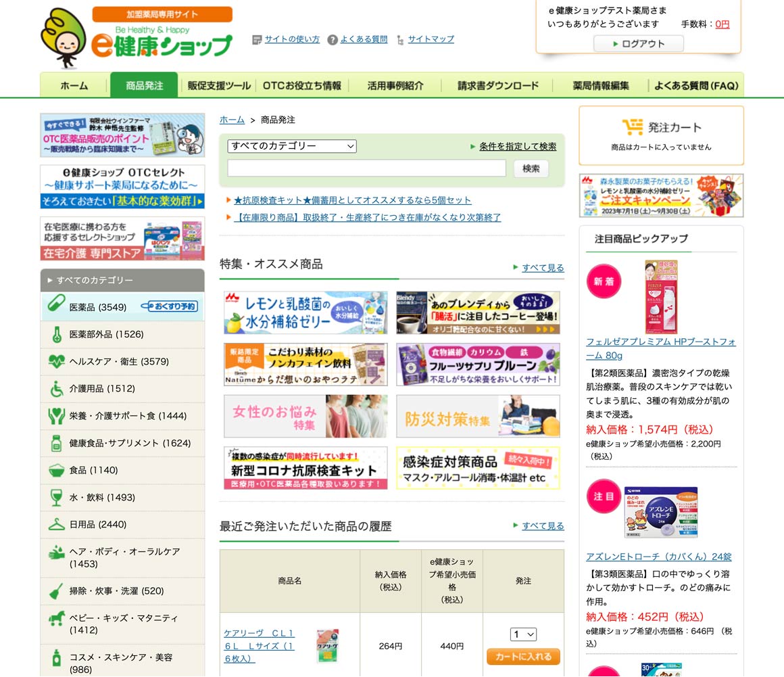Click the コスメ・スキンケア・美容 bottle icon
This screenshot has width=784, height=677.
(57, 657)
